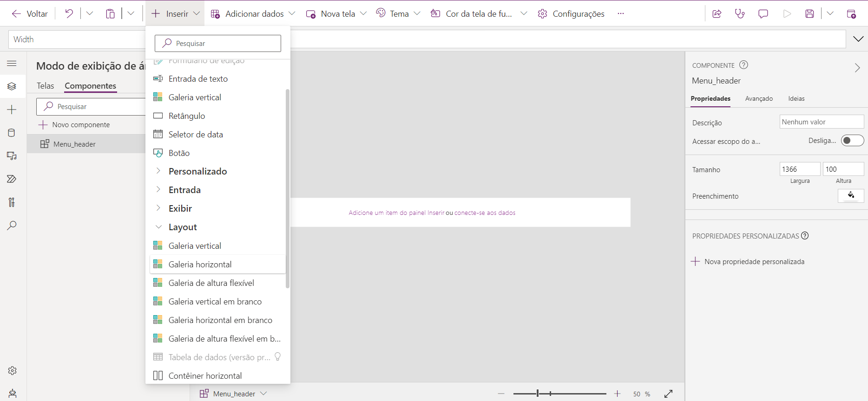Click the Search magnifier in left sidebar
This screenshot has height=401, width=868.
pos(12,226)
